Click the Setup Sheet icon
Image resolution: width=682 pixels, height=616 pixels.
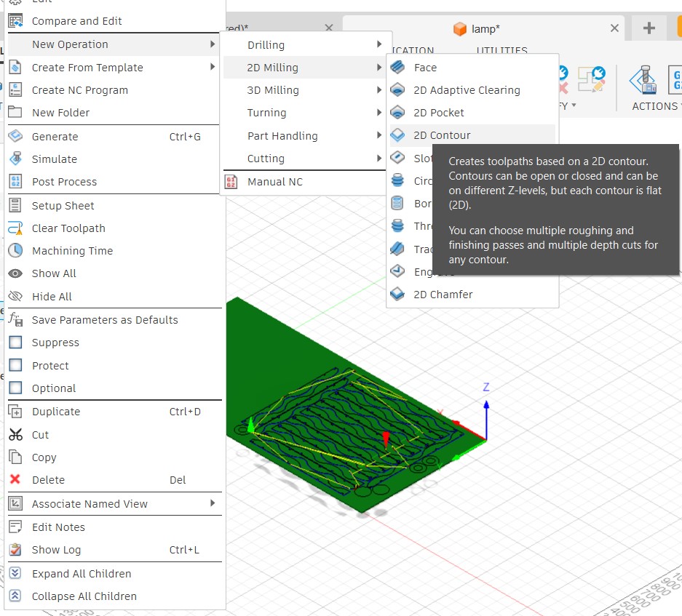click(x=15, y=205)
